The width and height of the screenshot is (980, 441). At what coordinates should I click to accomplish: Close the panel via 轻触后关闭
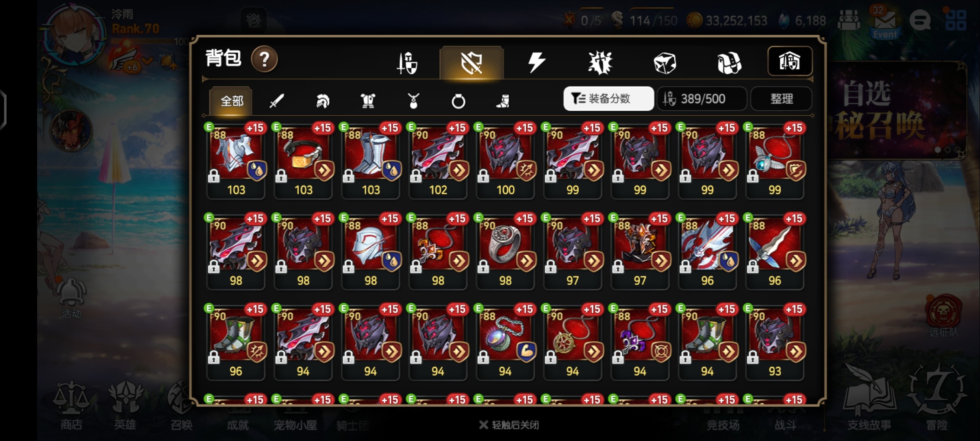pyautogui.click(x=509, y=425)
